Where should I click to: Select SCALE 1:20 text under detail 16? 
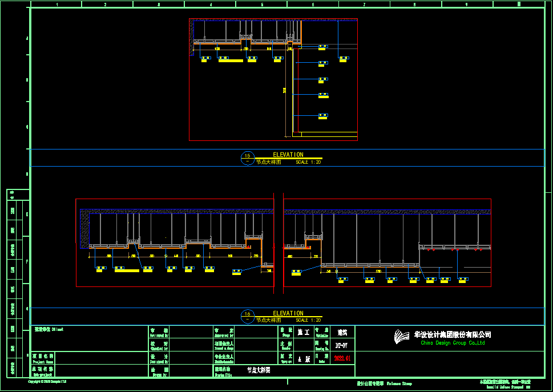pos(308,320)
